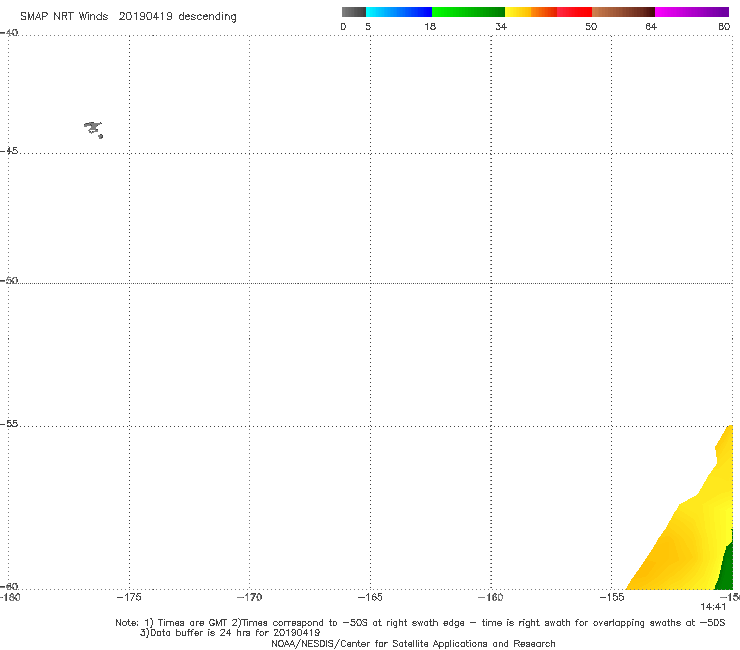This screenshot has height=650, width=740.
Task: Click the color bar label '50'
Action: click(x=591, y=27)
